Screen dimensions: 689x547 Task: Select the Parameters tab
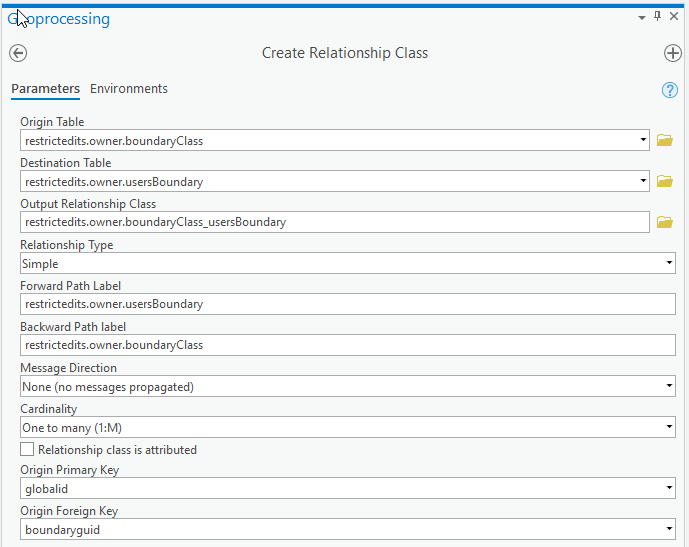[45, 89]
